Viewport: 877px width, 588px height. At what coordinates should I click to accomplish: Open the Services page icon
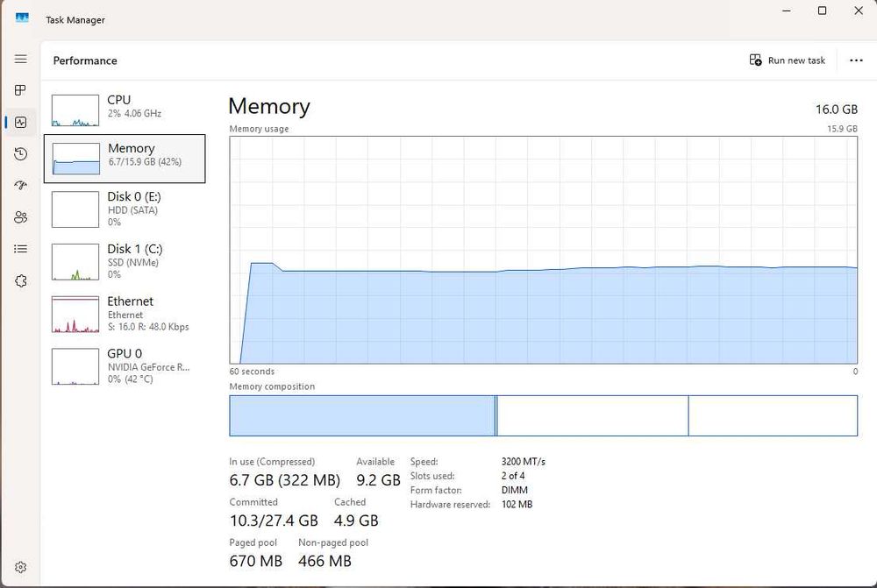point(21,280)
